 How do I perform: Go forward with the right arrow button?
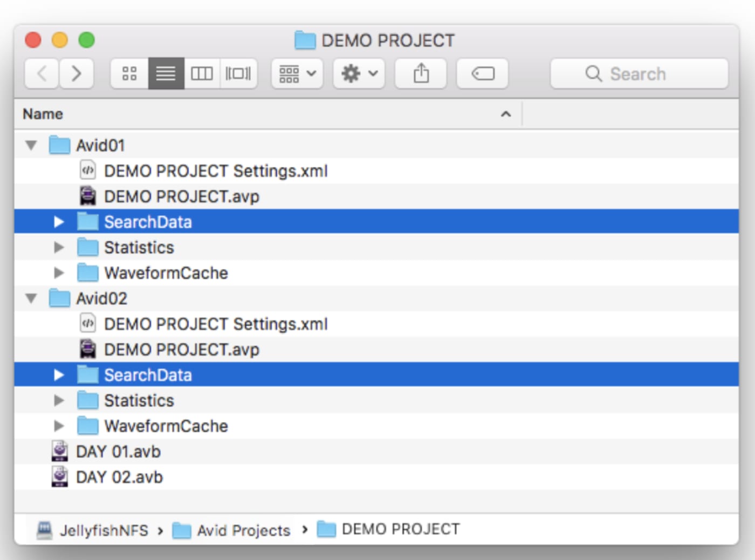77,73
